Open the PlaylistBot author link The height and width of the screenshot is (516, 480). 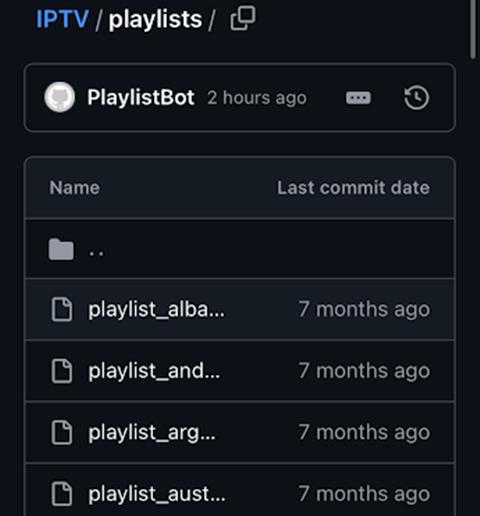click(x=141, y=98)
